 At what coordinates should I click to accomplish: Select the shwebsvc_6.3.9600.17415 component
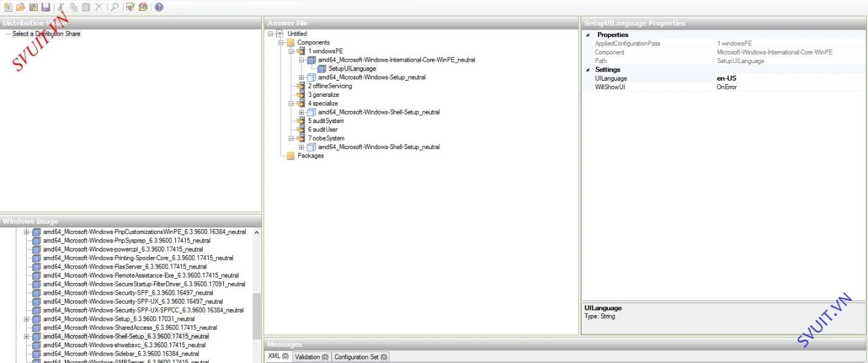(x=124, y=345)
